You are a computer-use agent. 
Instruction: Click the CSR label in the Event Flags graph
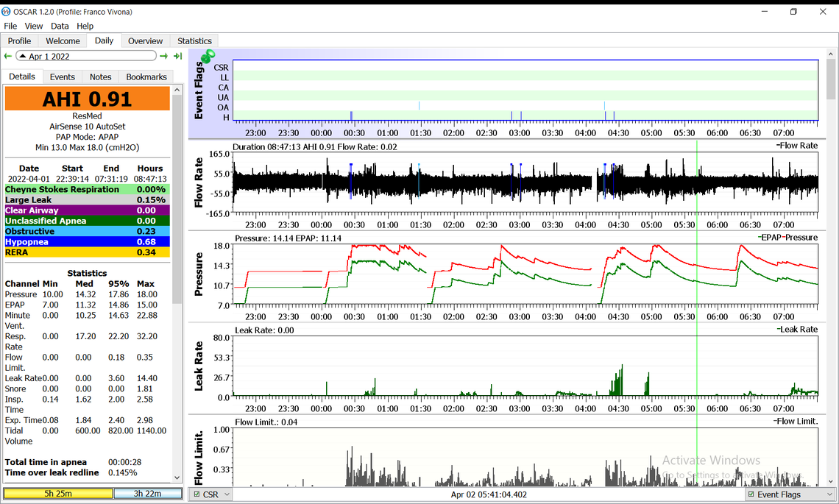tap(221, 68)
